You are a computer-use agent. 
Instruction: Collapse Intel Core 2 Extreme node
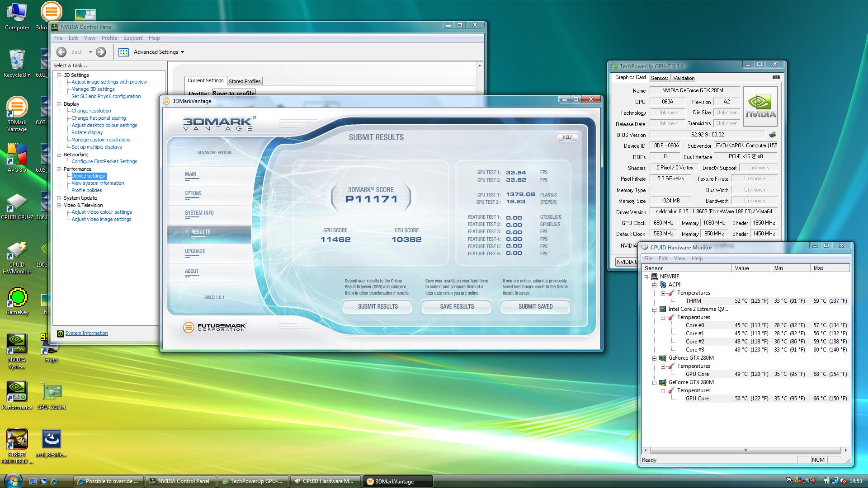pyautogui.click(x=654, y=309)
